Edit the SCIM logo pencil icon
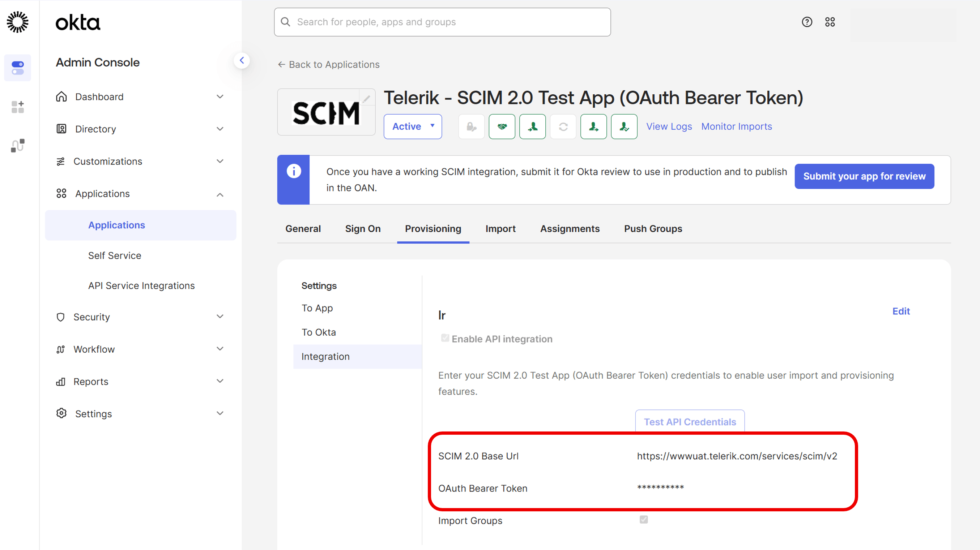Viewport: 980px width, 550px height. tap(366, 99)
